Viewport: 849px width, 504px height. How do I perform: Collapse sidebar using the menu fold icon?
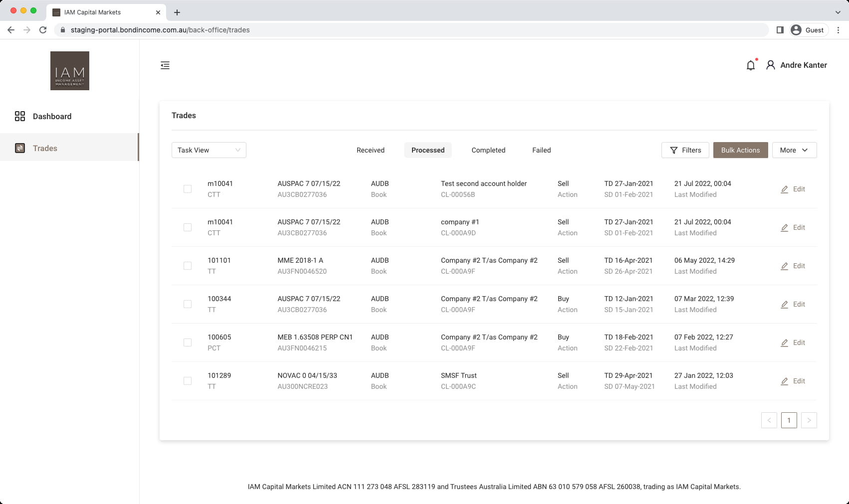(x=165, y=65)
